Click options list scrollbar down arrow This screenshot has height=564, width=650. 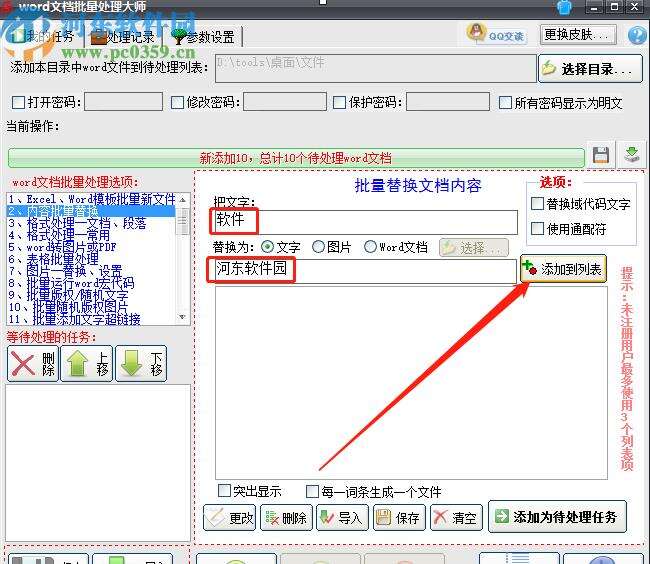click(x=182, y=317)
